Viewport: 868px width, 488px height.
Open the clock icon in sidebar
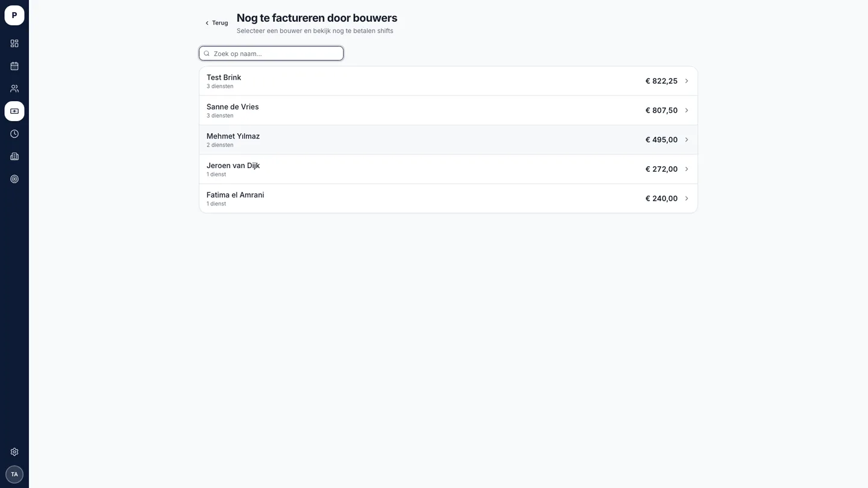14,134
